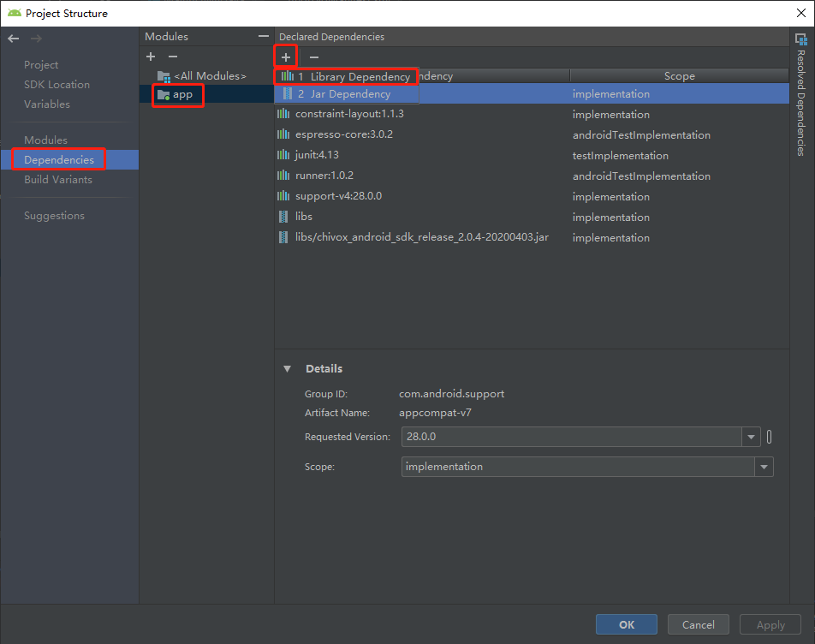The width and height of the screenshot is (815, 644).
Task: Click jar icon beside libs entry
Action: [283, 216]
